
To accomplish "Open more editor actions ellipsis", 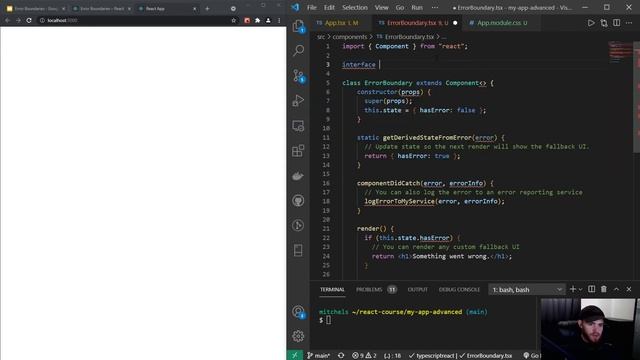I will 629,23.
